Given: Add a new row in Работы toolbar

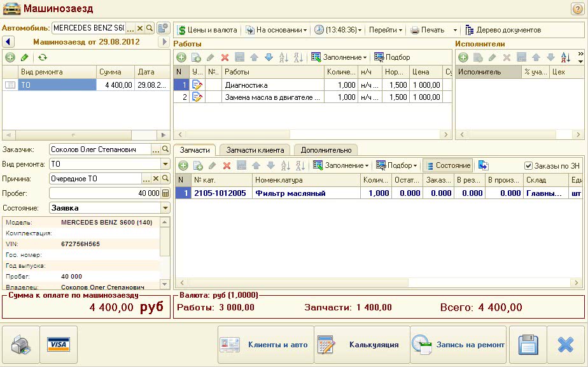Looking at the screenshot, I should (181, 57).
